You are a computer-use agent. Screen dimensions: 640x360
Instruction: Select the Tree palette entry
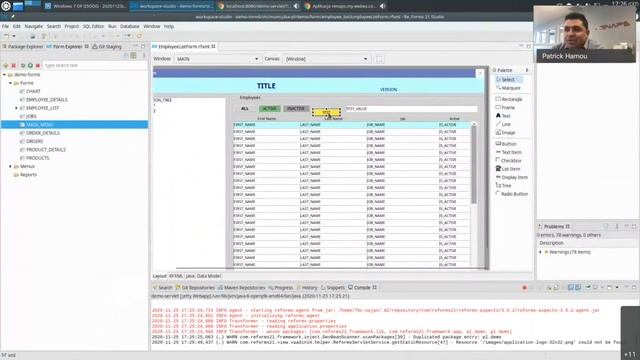503,185
